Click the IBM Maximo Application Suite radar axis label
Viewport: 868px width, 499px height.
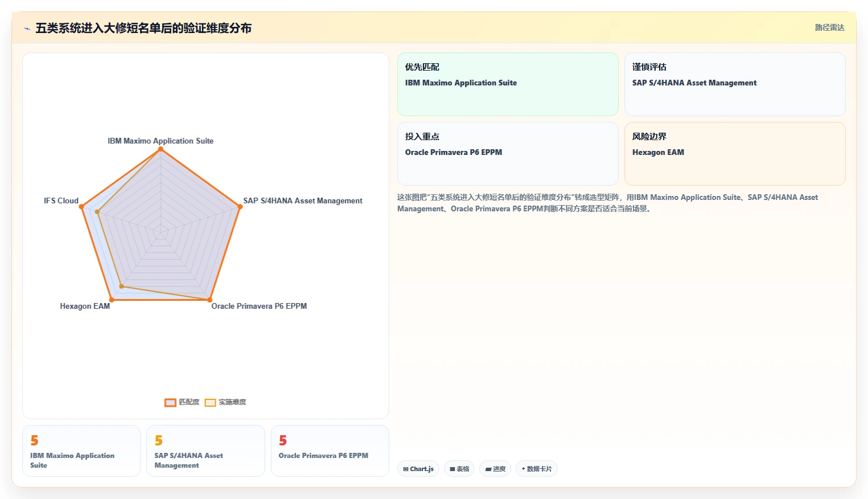pyautogui.click(x=161, y=141)
